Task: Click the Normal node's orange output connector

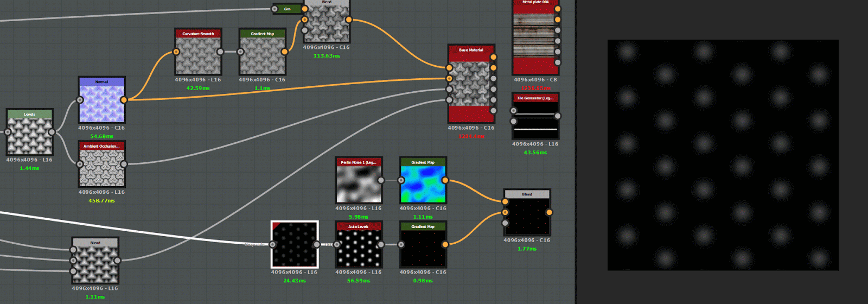Action: 124,100
